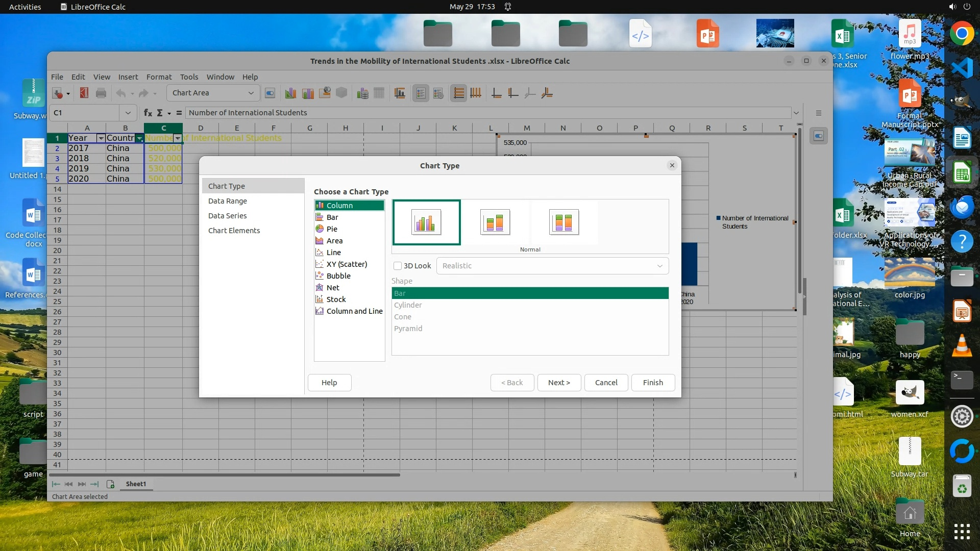Select Cylinder in the Shape list
Viewport: 980px width, 551px height.
[x=408, y=305]
